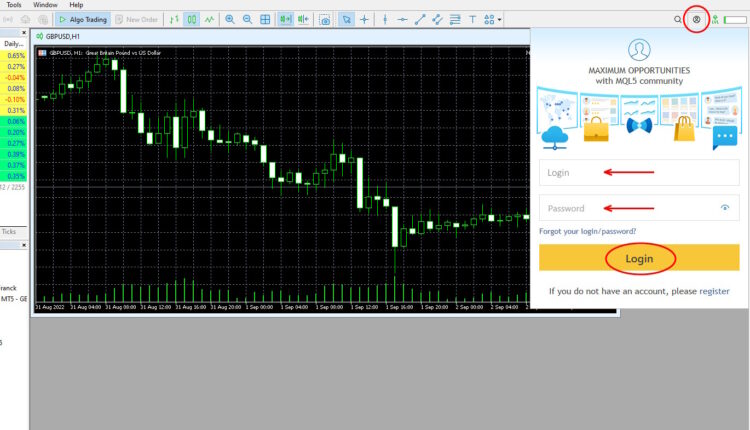This screenshot has width=750, height=430.
Task: Select the crosshair tool
Action: click(364, 19)
